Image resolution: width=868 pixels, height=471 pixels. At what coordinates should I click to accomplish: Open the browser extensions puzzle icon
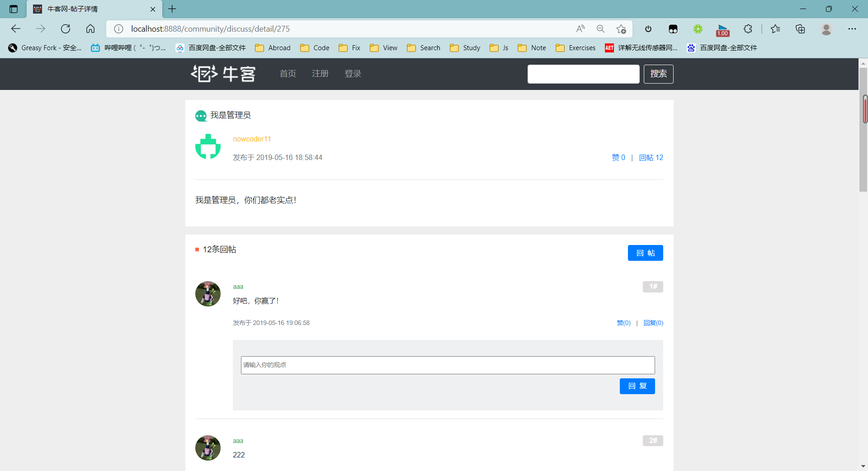pyautogui.click(x=748, y=29)
